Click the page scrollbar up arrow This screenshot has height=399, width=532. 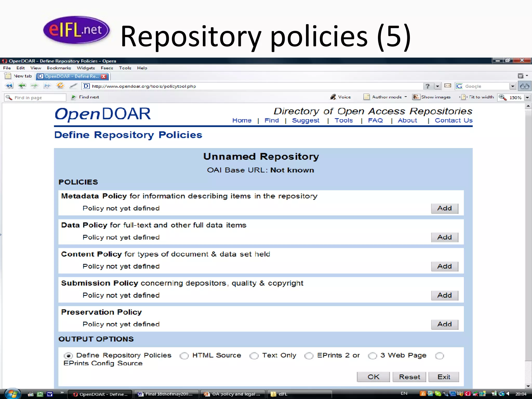point(528,106)
